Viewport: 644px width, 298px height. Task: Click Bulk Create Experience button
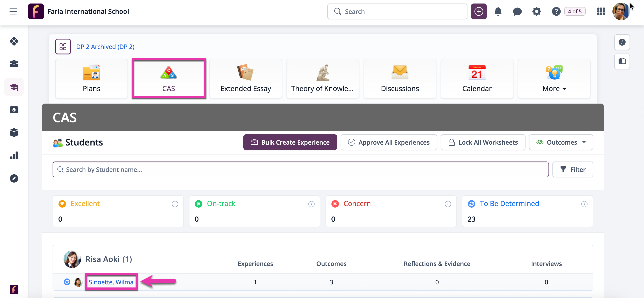click(x=290, y=142)
